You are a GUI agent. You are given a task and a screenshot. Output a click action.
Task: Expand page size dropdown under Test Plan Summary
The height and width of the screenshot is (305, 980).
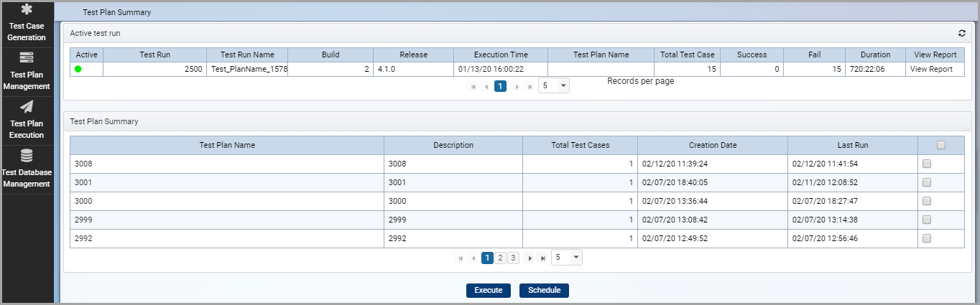(x=567, y=257)
